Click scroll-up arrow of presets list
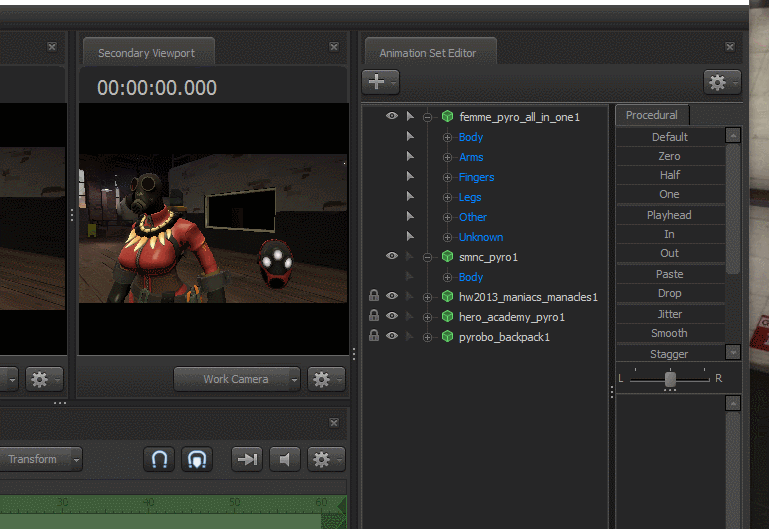 [733, 135]
